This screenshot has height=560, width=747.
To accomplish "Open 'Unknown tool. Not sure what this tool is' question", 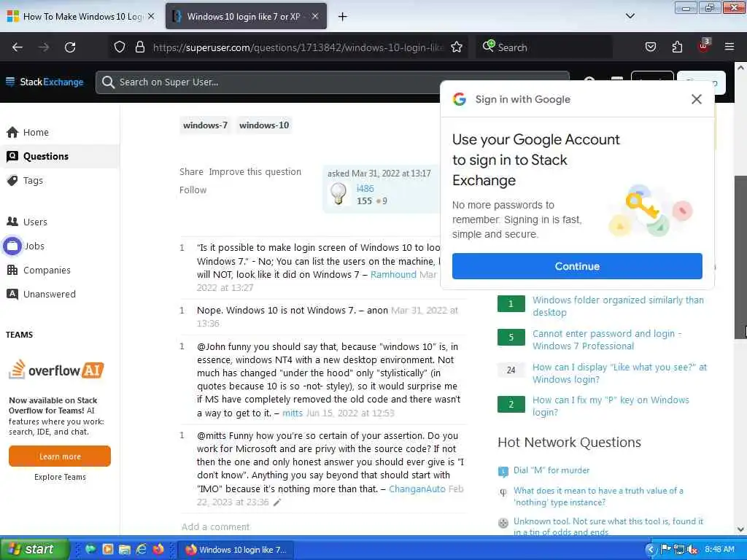I will 608,526.
